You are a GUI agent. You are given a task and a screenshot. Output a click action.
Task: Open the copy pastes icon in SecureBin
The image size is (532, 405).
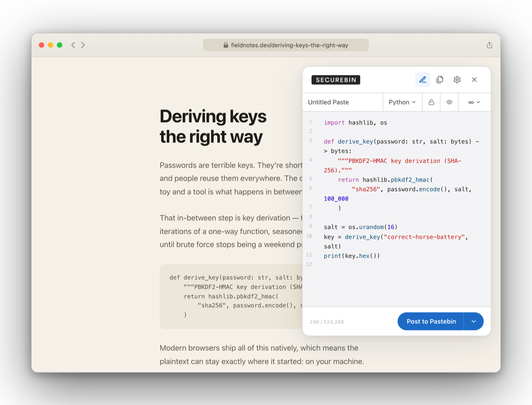click(440, 80)
